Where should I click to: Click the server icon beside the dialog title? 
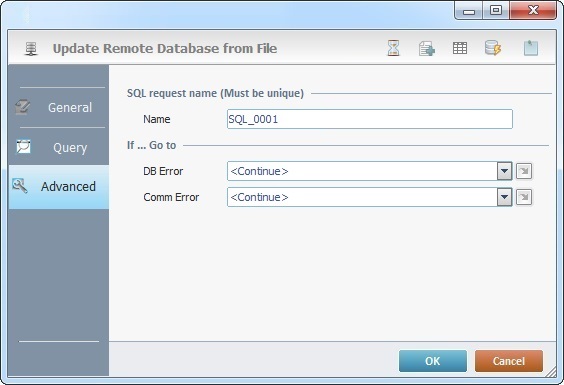(x=31, y=49)
